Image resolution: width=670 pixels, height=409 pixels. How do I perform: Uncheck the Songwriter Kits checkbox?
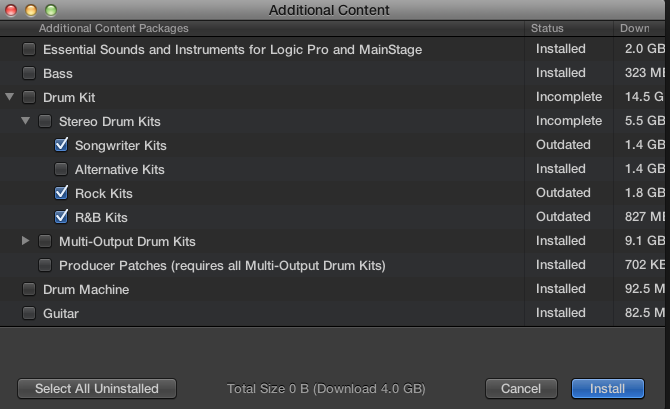pos(61,145)
